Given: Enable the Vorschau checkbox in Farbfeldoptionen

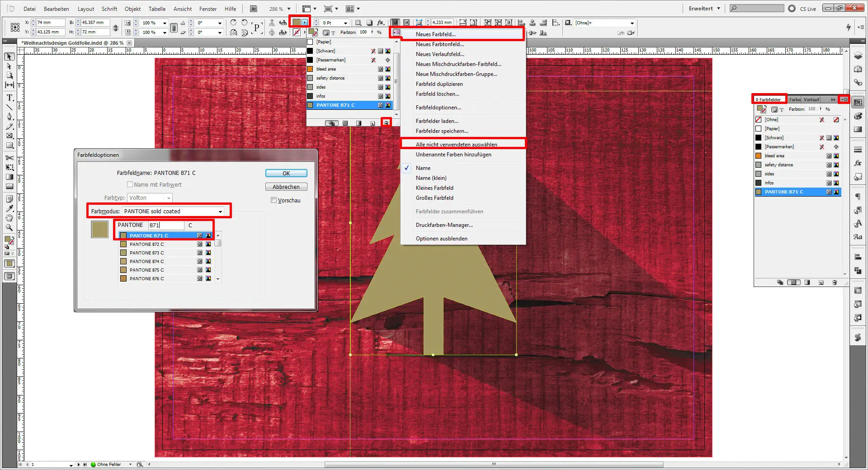Looking at the screenshot, I should click(274, 200).
